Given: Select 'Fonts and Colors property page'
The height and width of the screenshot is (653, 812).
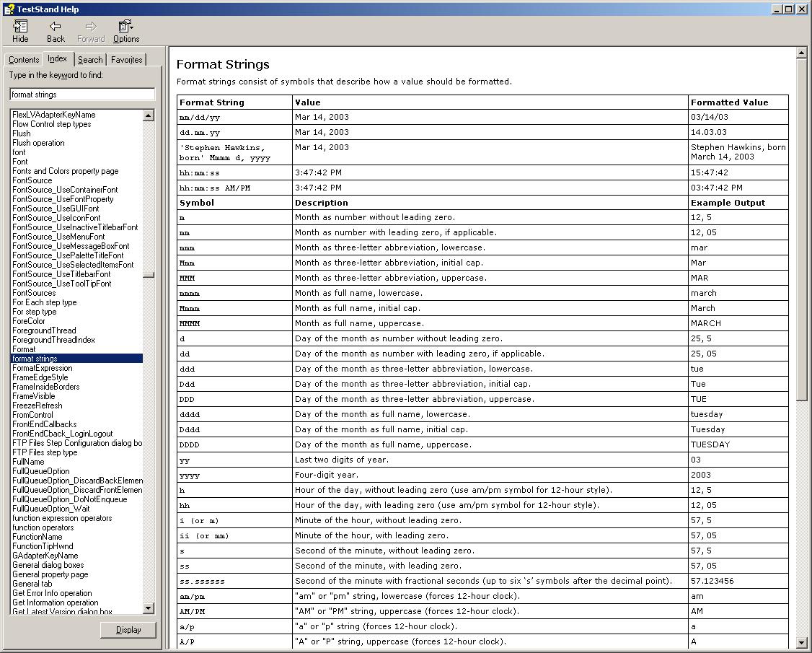Looking at the screenshot, I should pos(65,171).
